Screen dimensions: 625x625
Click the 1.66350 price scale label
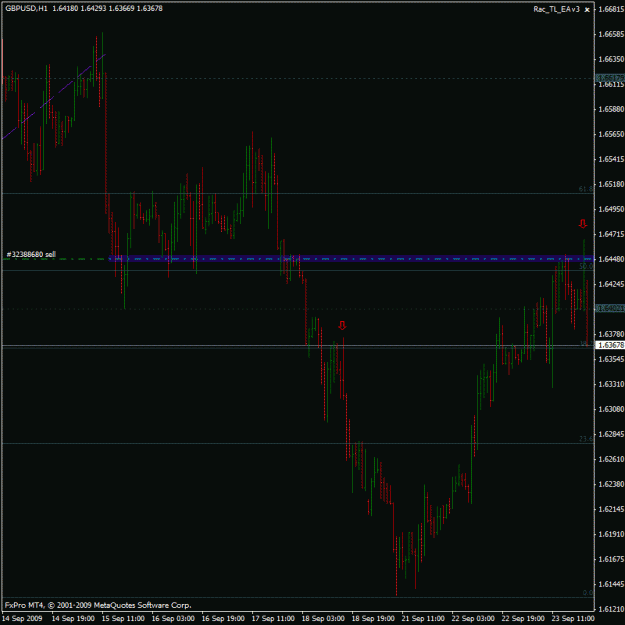pyautogui.click(x=611, y=59)
